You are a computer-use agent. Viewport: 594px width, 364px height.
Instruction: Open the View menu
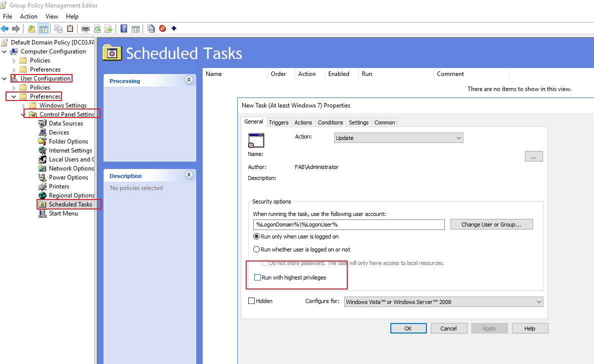[52, 16]
